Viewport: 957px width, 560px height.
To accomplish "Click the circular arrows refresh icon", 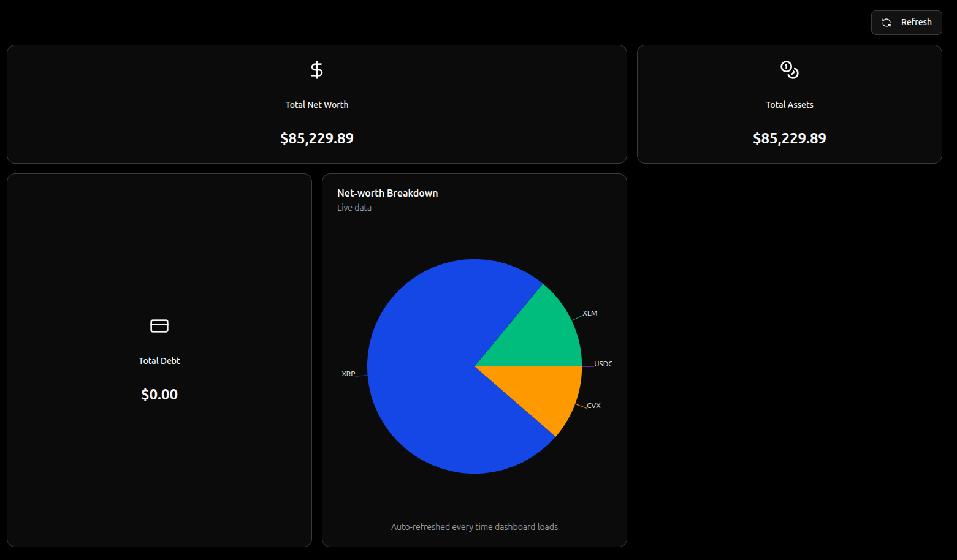I will tap(886, 23).
